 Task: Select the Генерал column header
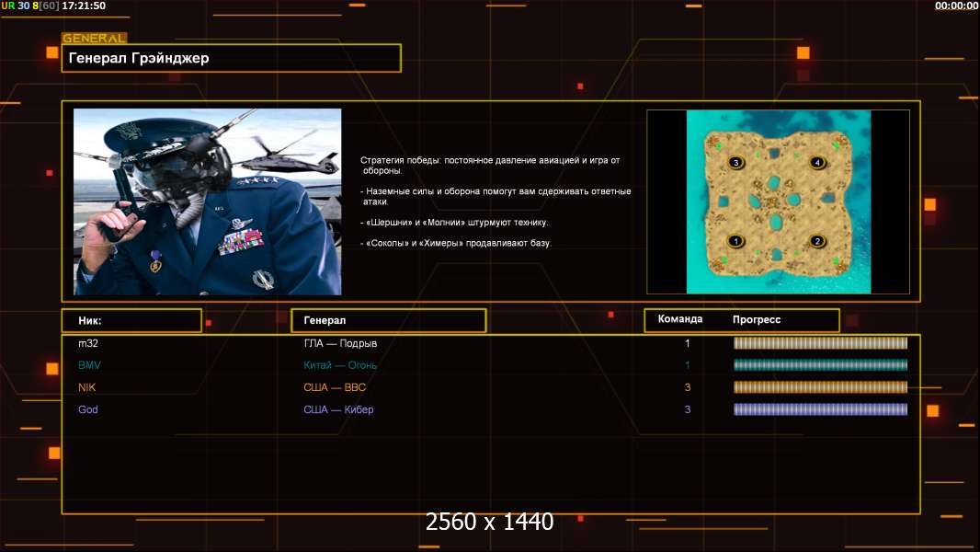click(x=387, y=320)
